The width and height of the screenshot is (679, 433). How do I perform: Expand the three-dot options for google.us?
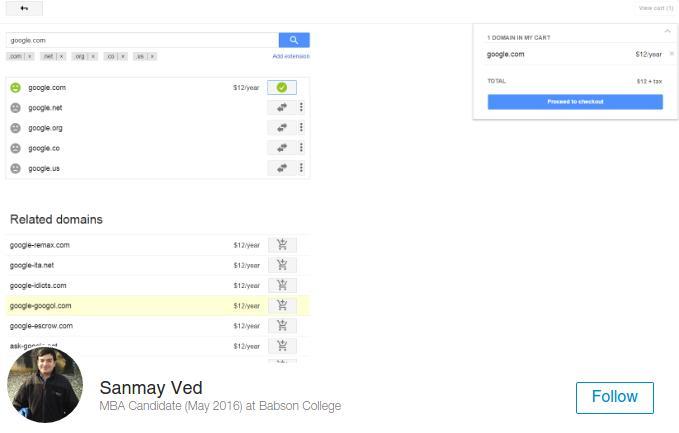click(x=301, y=168)
